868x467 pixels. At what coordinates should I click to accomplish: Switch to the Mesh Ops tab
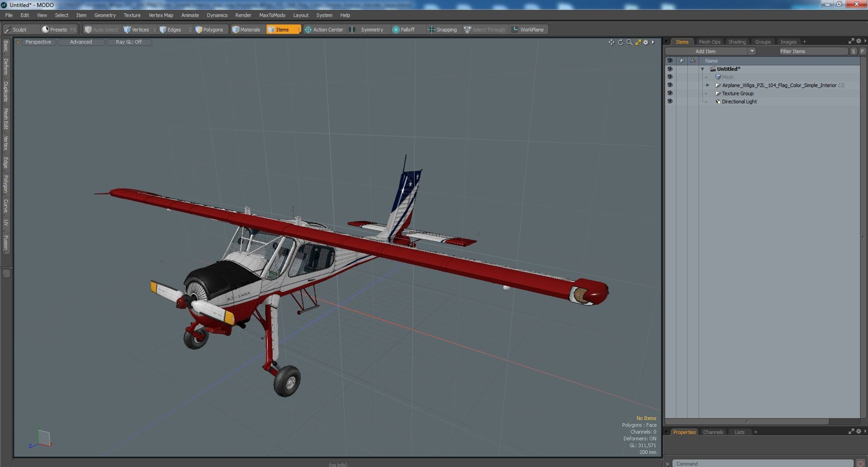[x=709, y=42]
